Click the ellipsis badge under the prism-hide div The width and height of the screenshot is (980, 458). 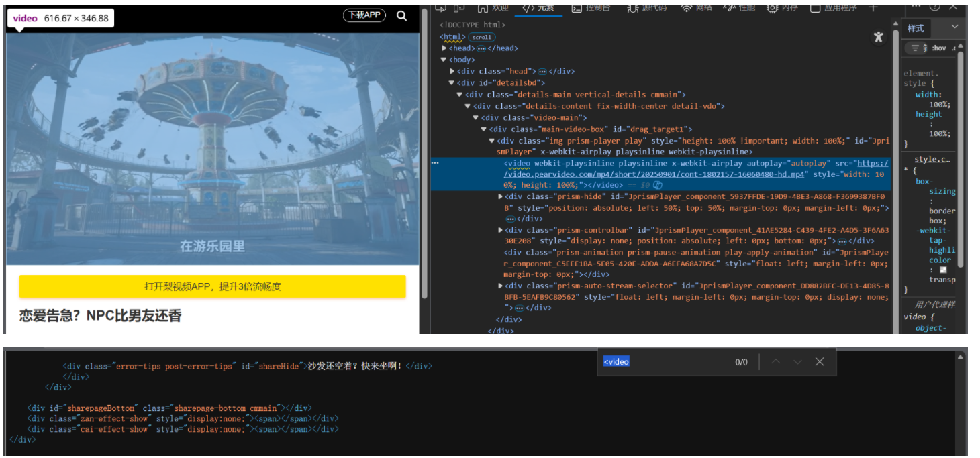510,219
